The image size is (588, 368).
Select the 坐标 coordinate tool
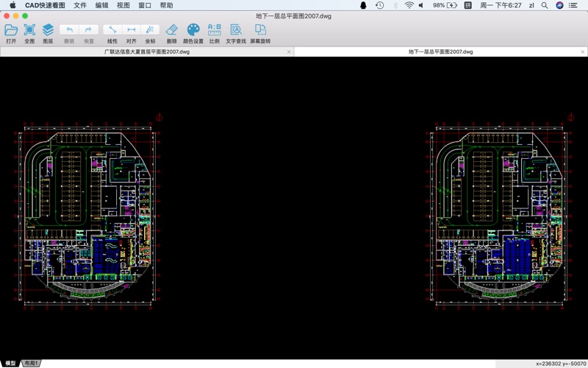tap(150, 30)
